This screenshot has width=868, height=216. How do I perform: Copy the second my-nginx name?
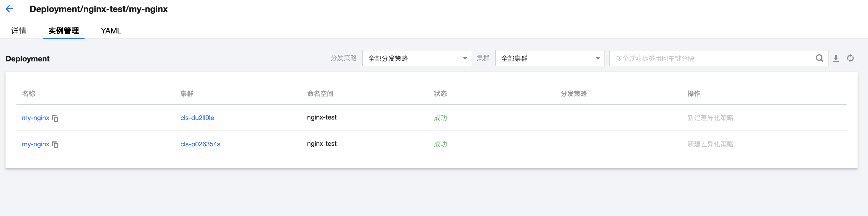55,145
